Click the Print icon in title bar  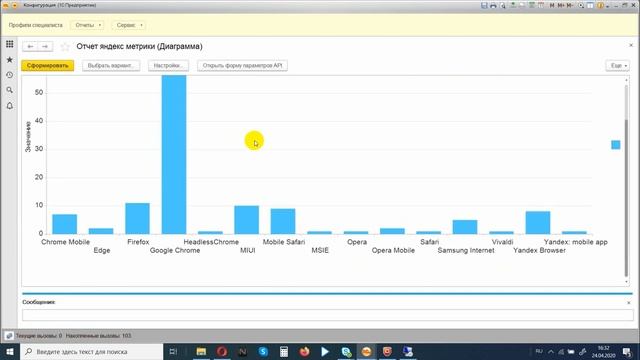click(x=493, y=5)
